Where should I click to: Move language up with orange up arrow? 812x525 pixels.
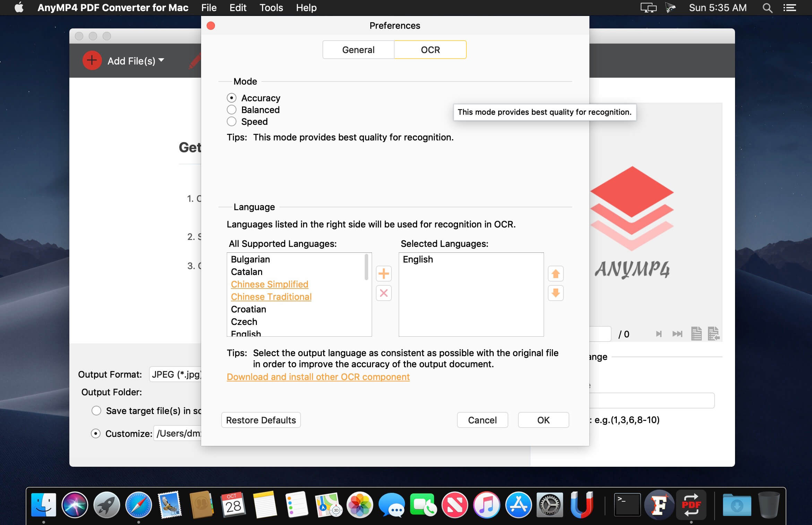click(x=555, y=274)
